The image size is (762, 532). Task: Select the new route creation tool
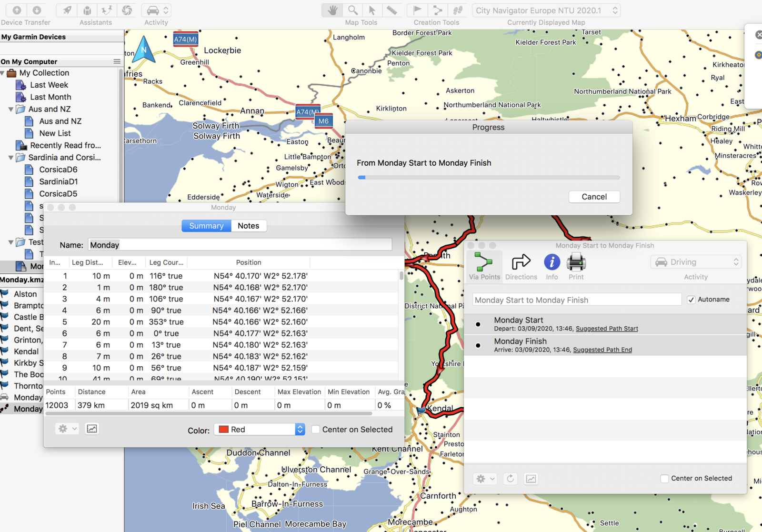pyautogui.click(x=437, y=10)
